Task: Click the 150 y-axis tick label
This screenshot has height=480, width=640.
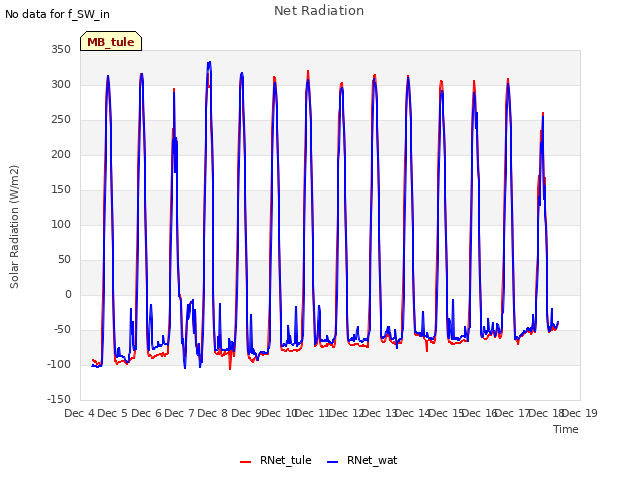Action: point(61,189)
